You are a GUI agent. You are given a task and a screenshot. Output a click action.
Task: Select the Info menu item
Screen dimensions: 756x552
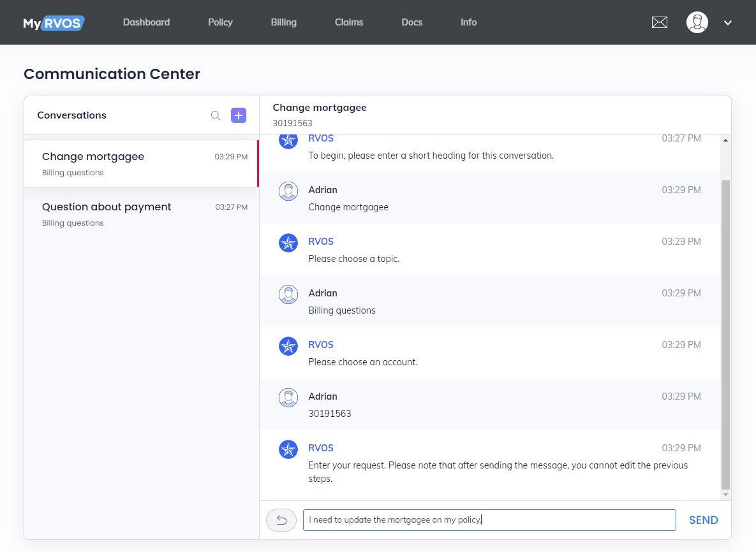pos(468,22)
